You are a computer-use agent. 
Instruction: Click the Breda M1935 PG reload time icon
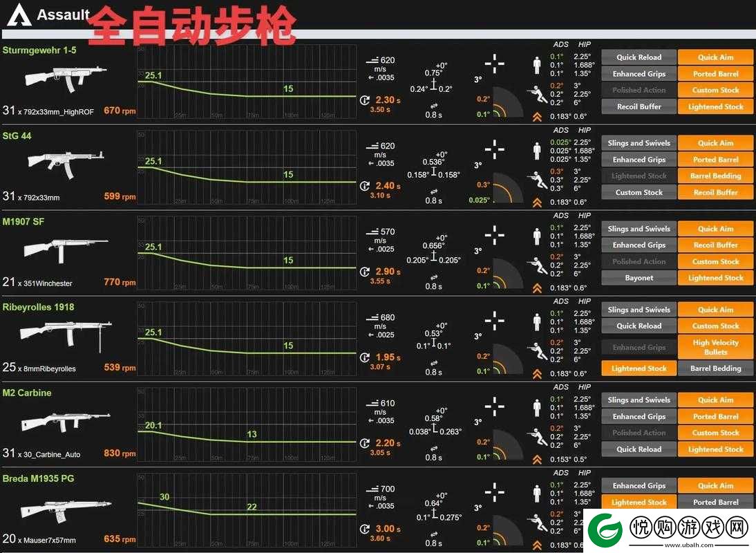365,529
